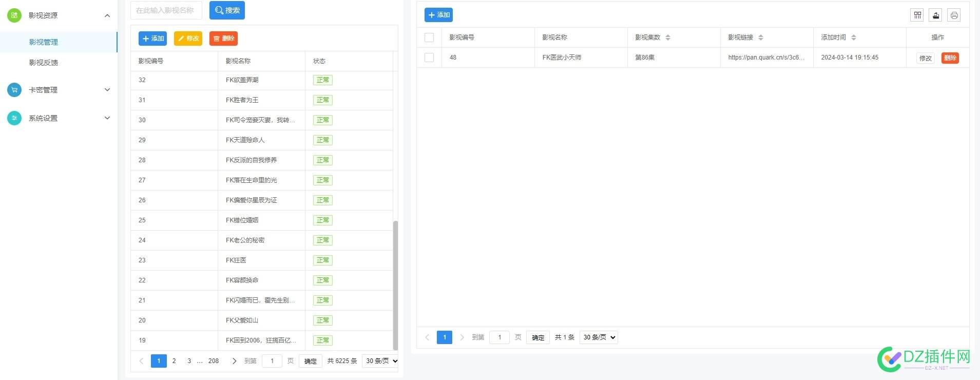The width and height of the screenshot is (980, 380).
Task: Go to previous page in left table pagination
Action: (x=141, y=361)
